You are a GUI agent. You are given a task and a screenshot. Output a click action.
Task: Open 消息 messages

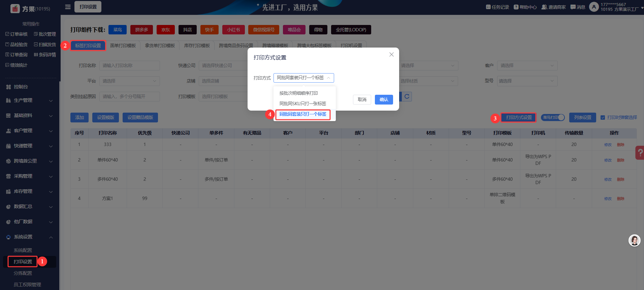[x=578, y=7]
